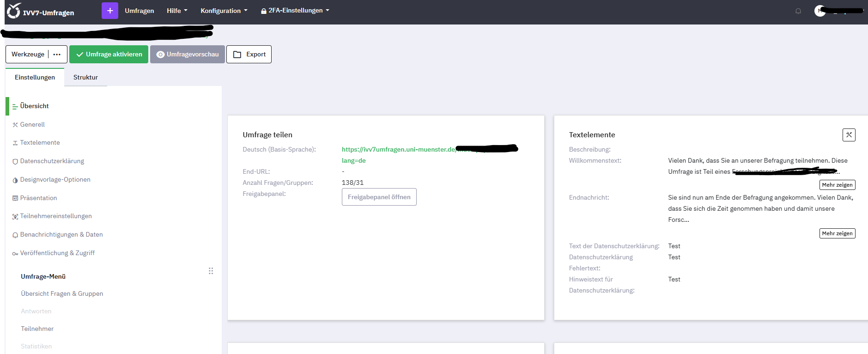Open the survey URL link
868x354 pixels.
pos(398,149)
